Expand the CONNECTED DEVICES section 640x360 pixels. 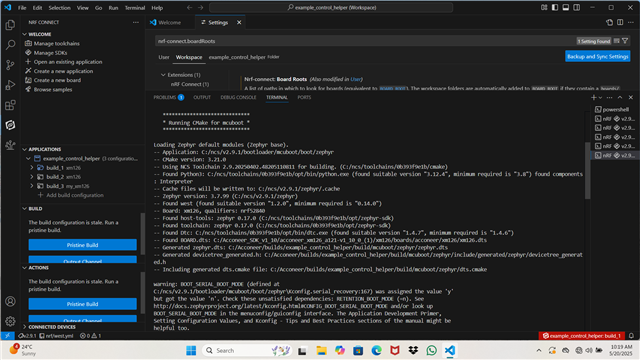(x=24, y=327)
